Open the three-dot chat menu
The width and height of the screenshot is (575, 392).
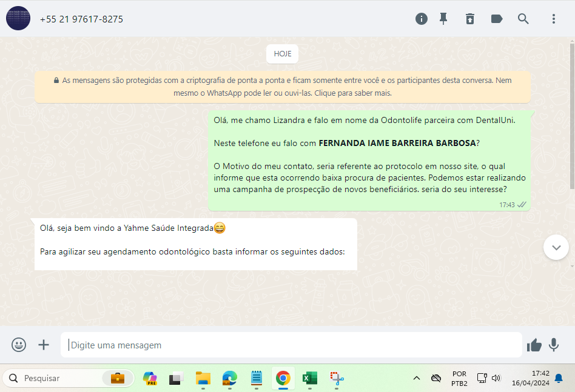[553, 19]
